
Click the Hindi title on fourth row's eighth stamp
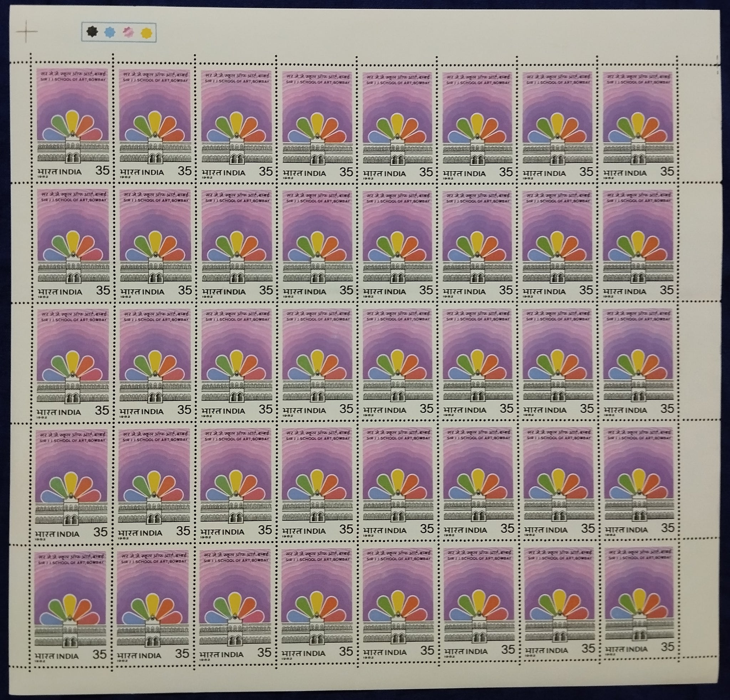[x=638, y=433]
